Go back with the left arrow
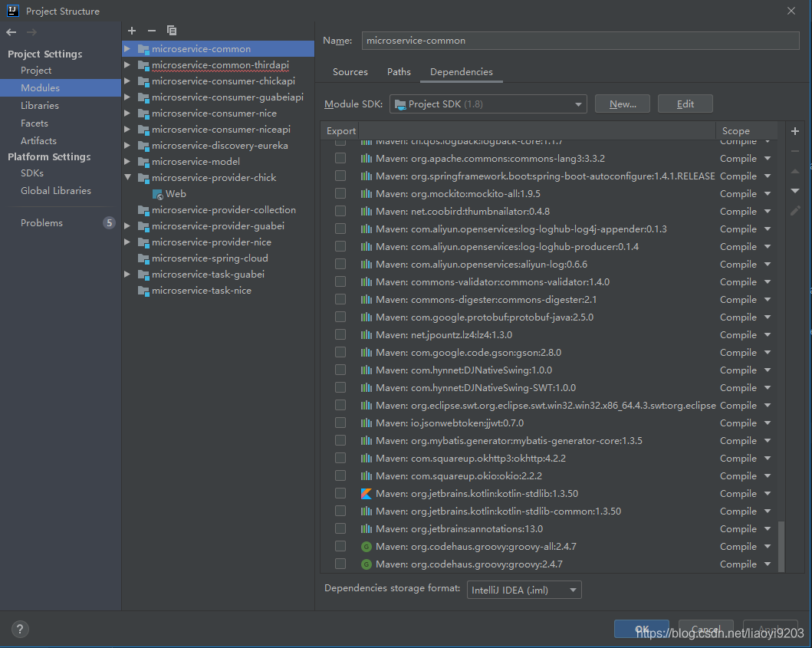Image resolution: width=812 pixels, height=648 pixels. [12, 32]
